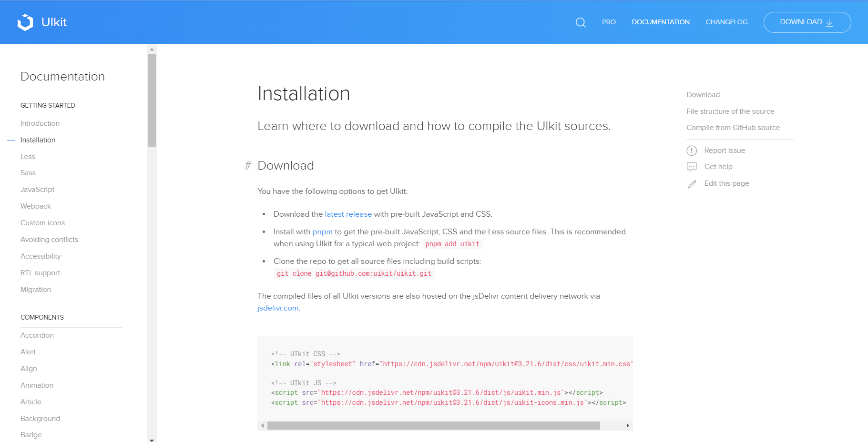
Task: Click the uikit-icons.min.js script line
Action: pyautogui.click(x=449, y=402)
